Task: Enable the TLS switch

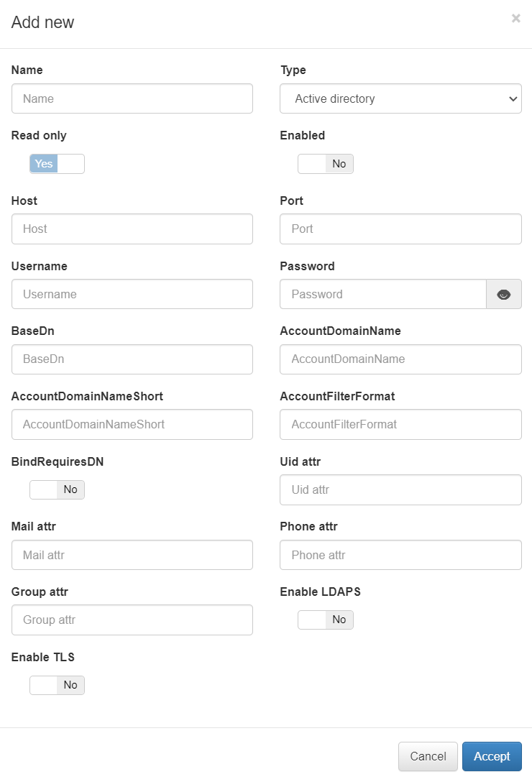Action: (x=57, y=685)
